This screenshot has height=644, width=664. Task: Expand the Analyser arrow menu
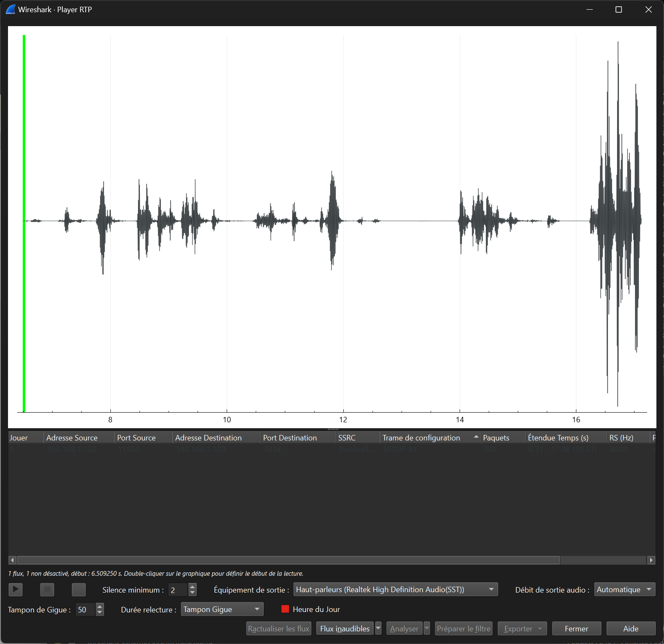tap(427, 628)
